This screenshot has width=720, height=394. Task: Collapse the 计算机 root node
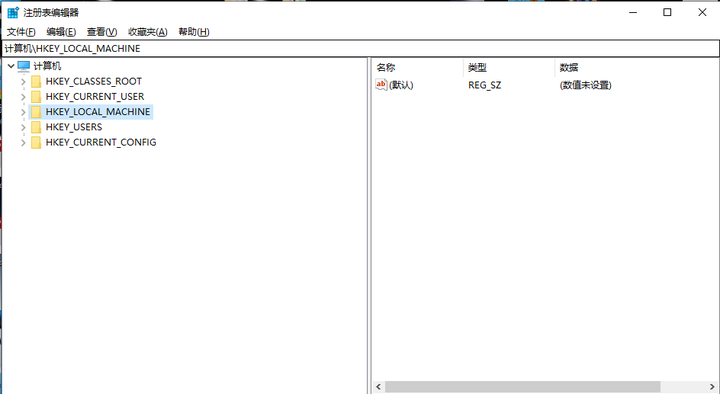pos(11,66)
